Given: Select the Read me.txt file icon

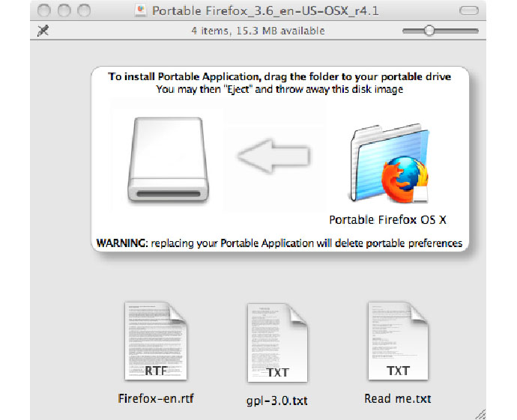Looking at the screenshot, I should 397,342.
